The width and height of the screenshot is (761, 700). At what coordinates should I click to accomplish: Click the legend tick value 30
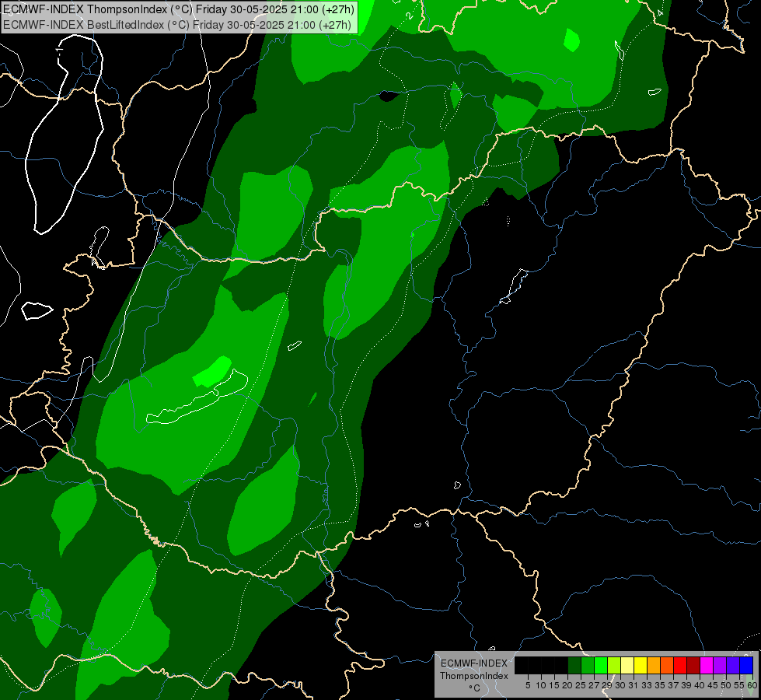click(x=621, y=685)
